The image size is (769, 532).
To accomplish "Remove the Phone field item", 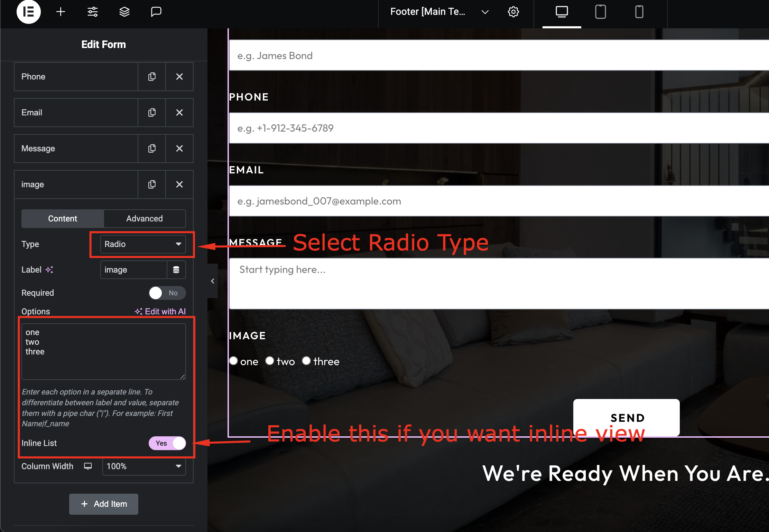I will click(179, 77).
